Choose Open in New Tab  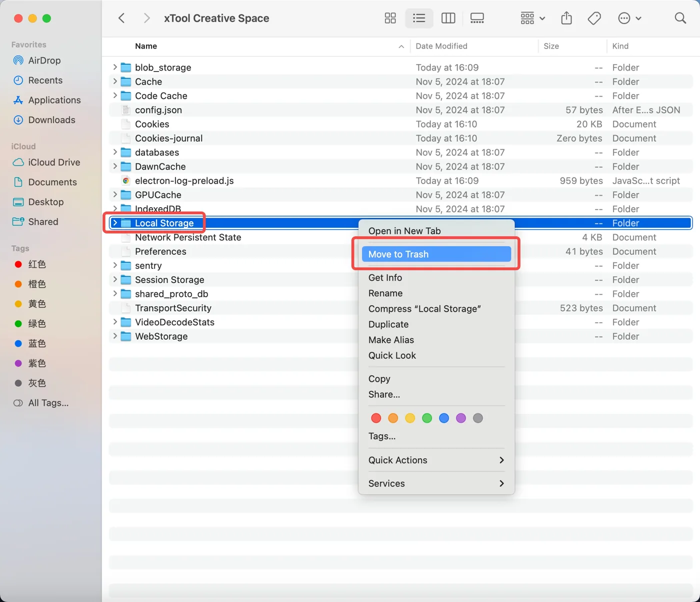(436, 231)
